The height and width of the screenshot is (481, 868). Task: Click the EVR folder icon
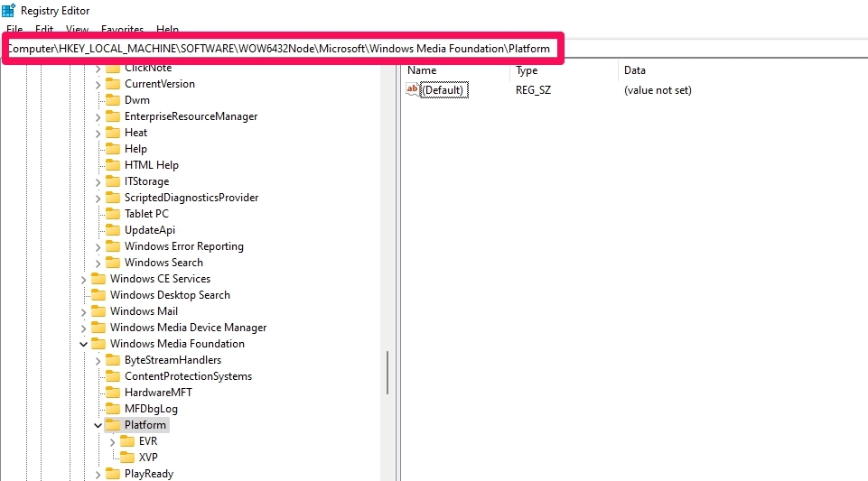click(127, 441)
